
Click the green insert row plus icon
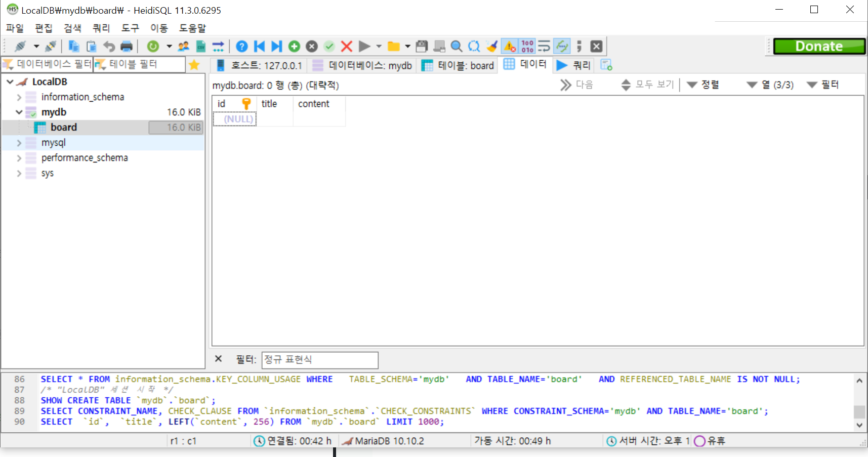tap(294, 47)
